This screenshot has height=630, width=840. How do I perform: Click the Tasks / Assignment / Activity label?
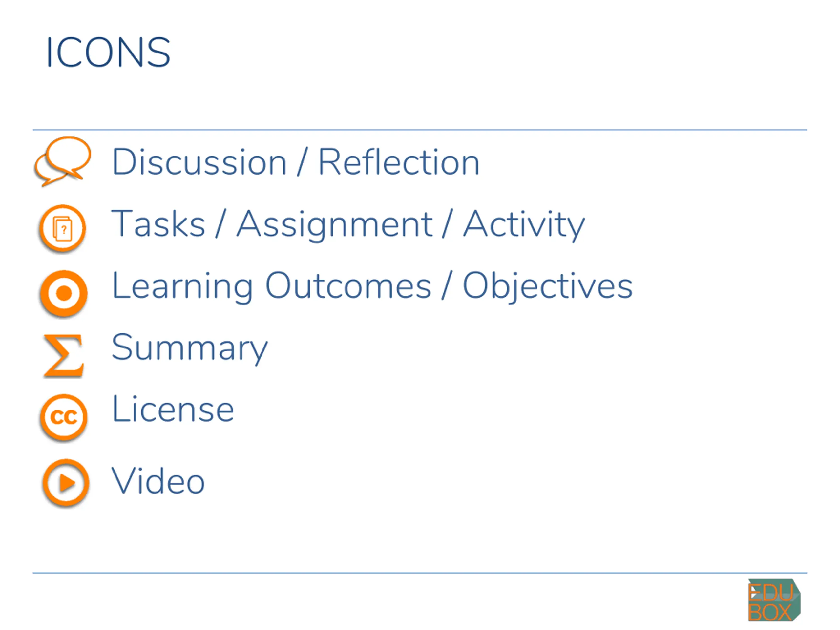(x=348, y=225)
